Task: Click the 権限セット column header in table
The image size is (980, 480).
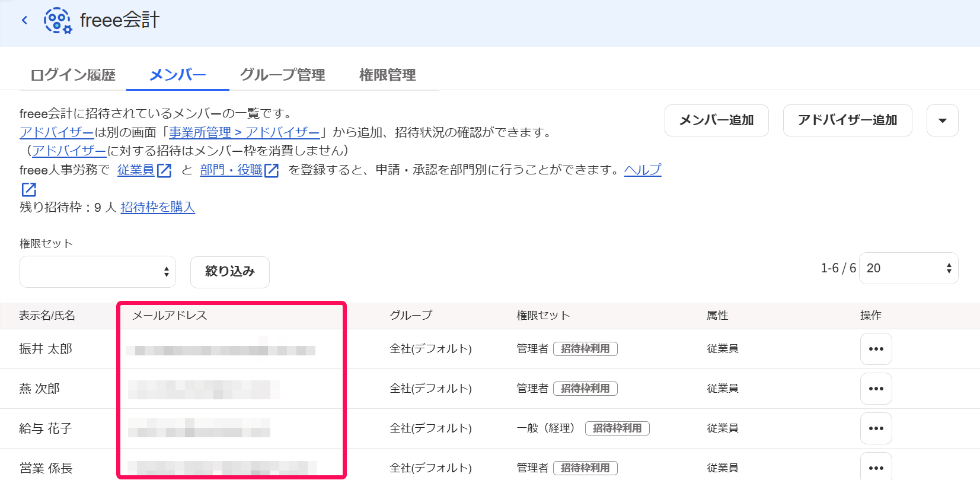Action: (543, 316)
